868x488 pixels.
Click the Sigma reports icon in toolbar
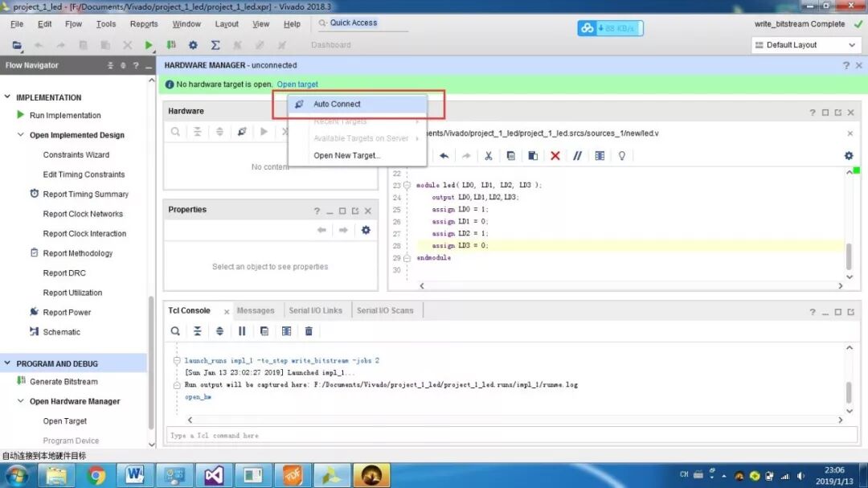coord(215,45)
